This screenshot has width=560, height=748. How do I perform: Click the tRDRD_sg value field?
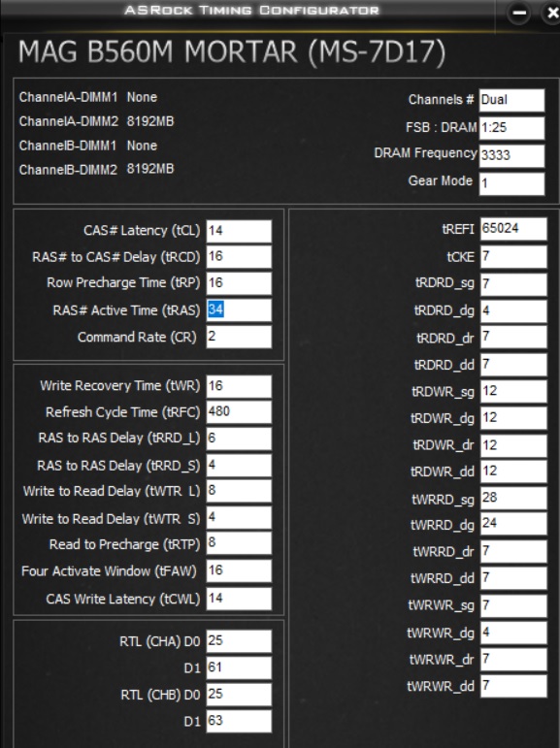click(x=513, y=284)
